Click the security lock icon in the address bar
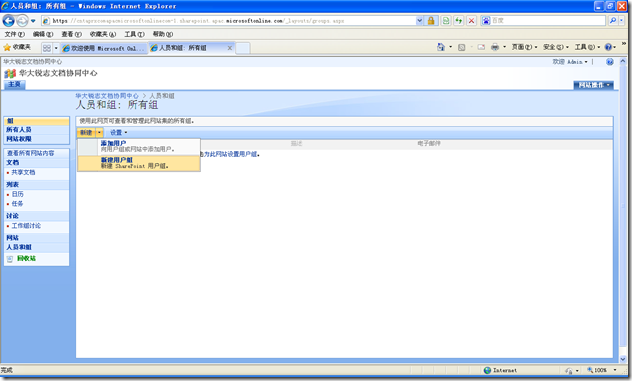The height and width of the screenshot is (381, 632). 431,21
